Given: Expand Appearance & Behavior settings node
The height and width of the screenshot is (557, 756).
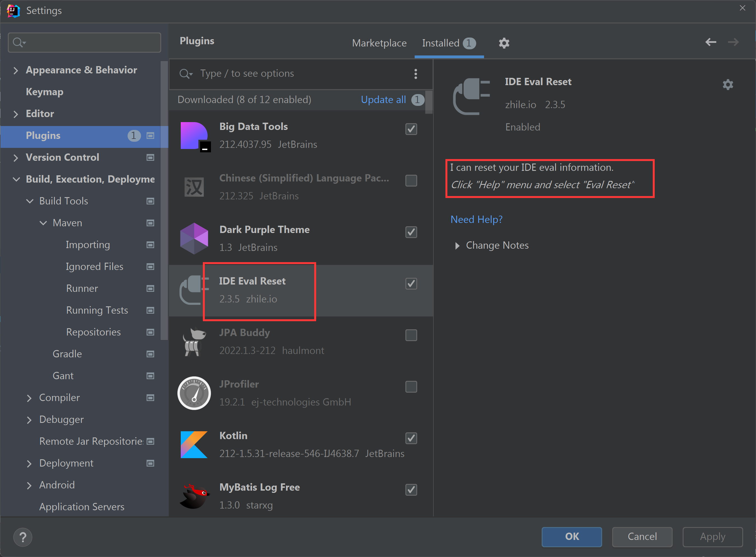Looking at the screenshot, I should [x=15, y=70].
